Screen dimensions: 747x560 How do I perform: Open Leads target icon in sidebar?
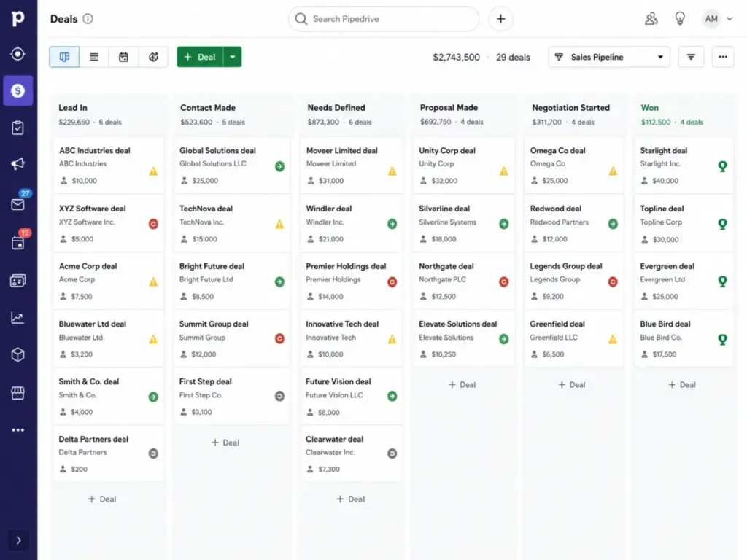point(18,54)
